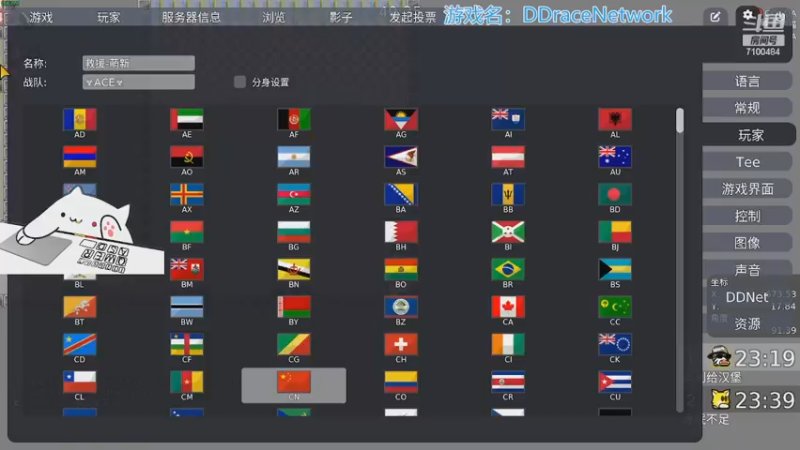The image size is (800, 450).
Task: Select the BA Bosnia flag
Action: point(401,195)
